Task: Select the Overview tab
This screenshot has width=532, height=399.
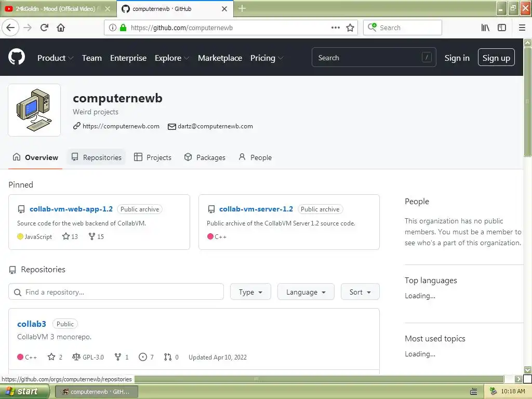Action: 35,157
